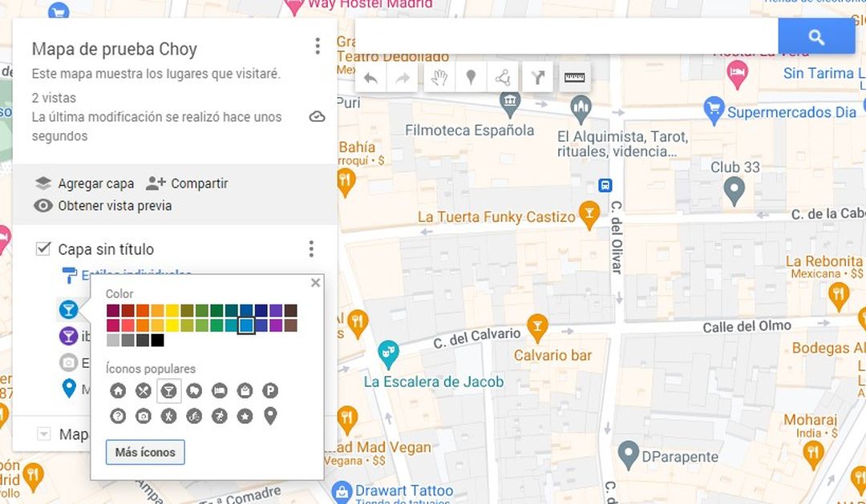This screenshot has height=504, width=866.
Task: Choose the camera icon in the picker
Action: [x=143, y=415]
